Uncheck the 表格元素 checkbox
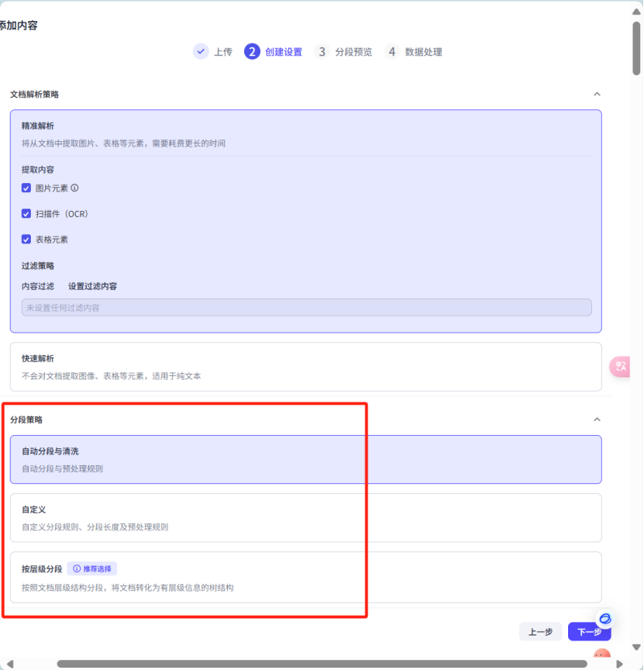 tap(26, 240)
